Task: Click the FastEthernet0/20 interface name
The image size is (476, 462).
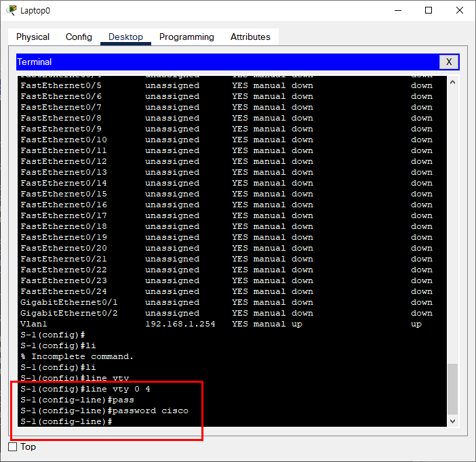Action: pyautogui.click(x=64, y=248)
